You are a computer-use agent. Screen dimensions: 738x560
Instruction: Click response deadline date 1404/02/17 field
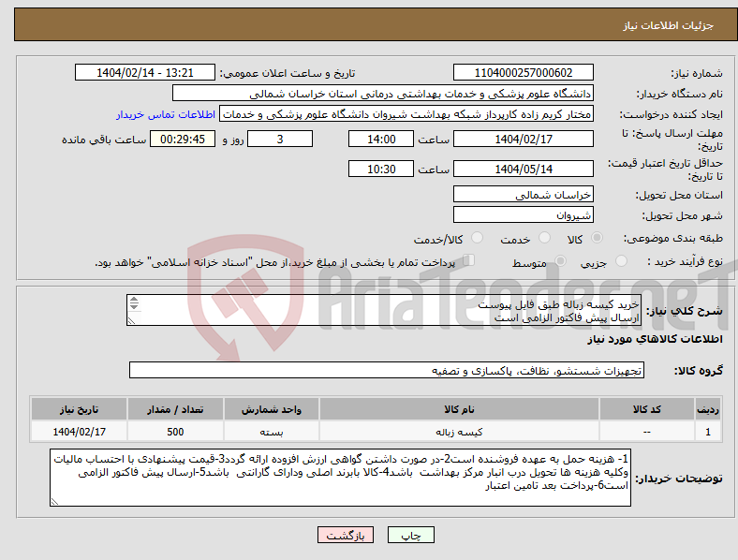click(523, 140)
